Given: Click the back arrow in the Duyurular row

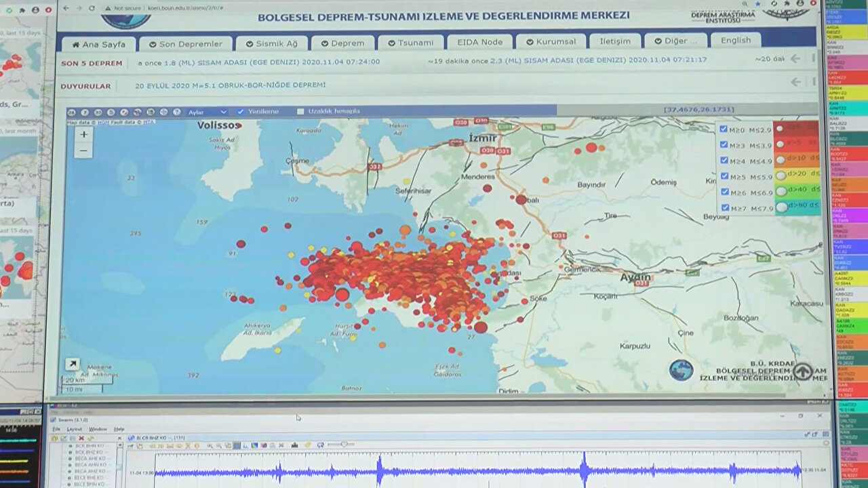Looking at the screenshot, I should pyautogui.click(x=796, y=82).
